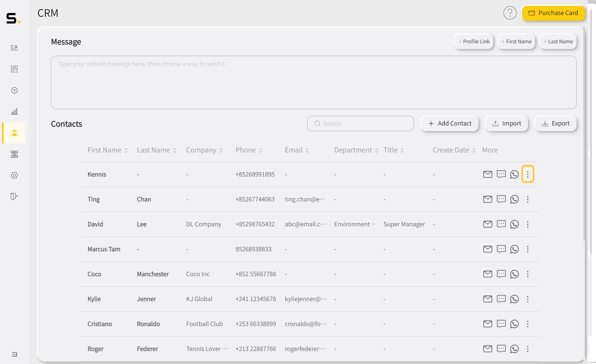596x364 pixels.
Task: Open the business card sidebar icon
Action: click(x=14, y=48)
